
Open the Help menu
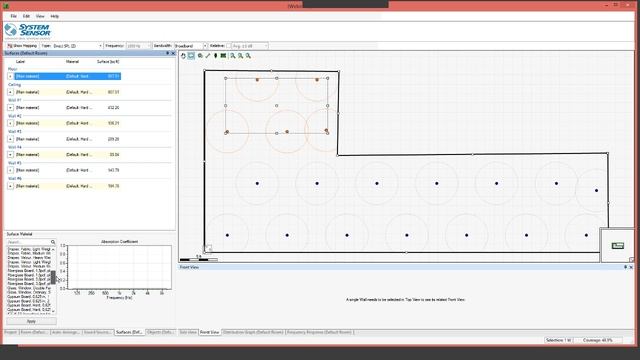54,16
